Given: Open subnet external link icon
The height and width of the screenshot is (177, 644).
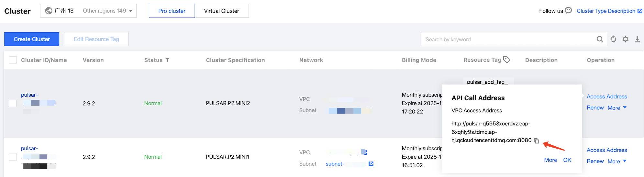Looking at the screenshot, I should (371, 164).
